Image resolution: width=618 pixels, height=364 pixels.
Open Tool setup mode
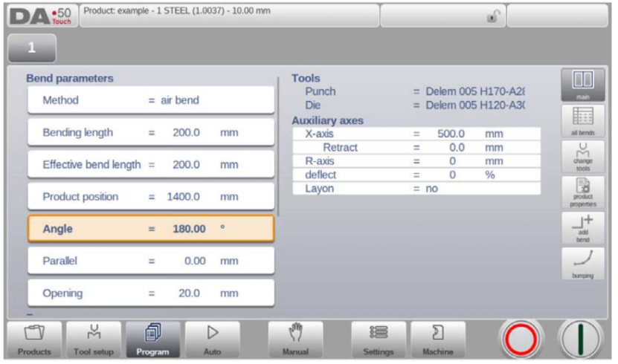(94, 339)
